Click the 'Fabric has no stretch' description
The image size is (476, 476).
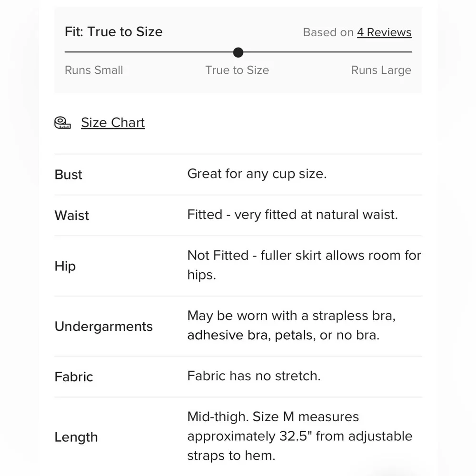pos(254,376)
